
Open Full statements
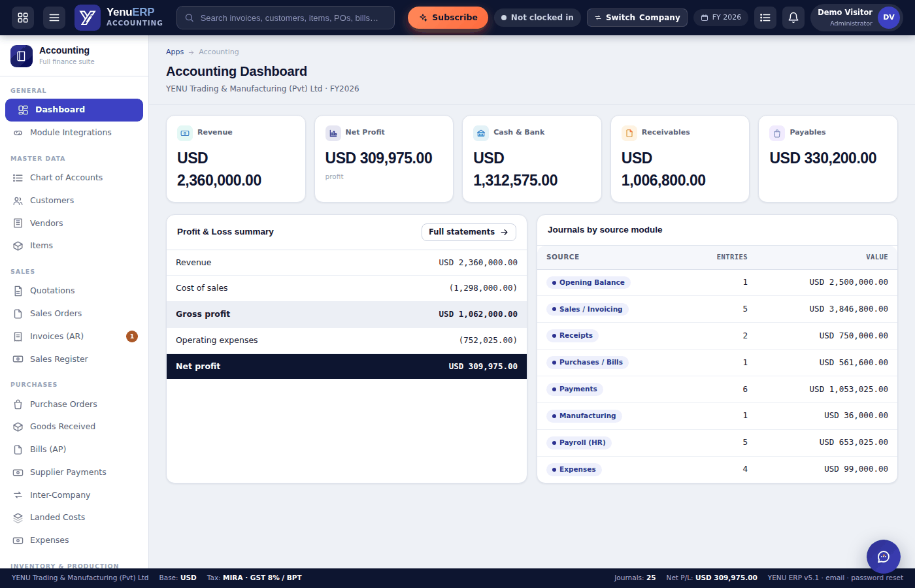pos(469,232)
